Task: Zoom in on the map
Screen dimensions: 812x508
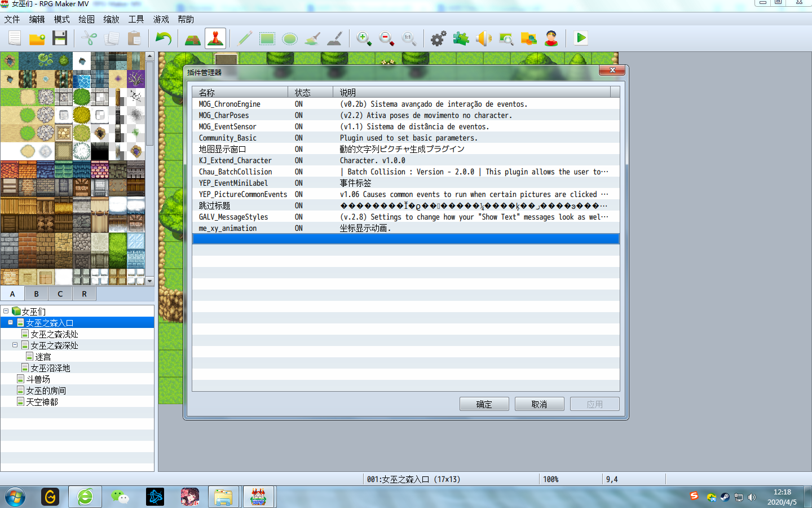Action: tap(364, 38)
